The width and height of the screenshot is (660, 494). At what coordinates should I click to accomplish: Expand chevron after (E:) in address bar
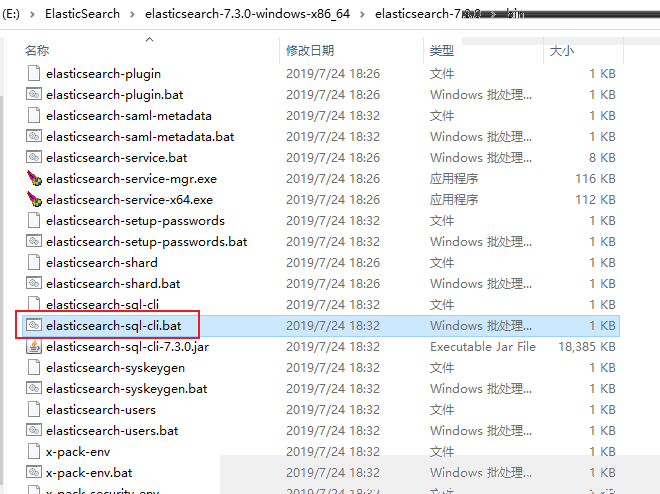pos(32,14)
